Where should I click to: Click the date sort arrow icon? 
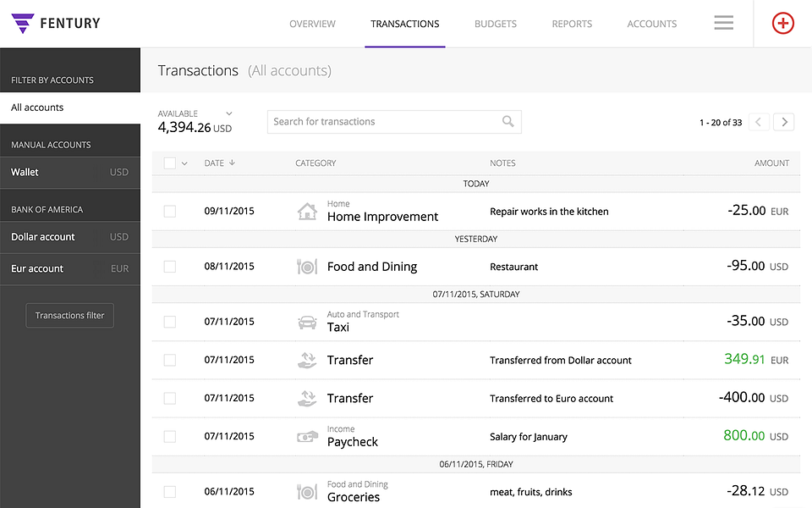[232, 163]
